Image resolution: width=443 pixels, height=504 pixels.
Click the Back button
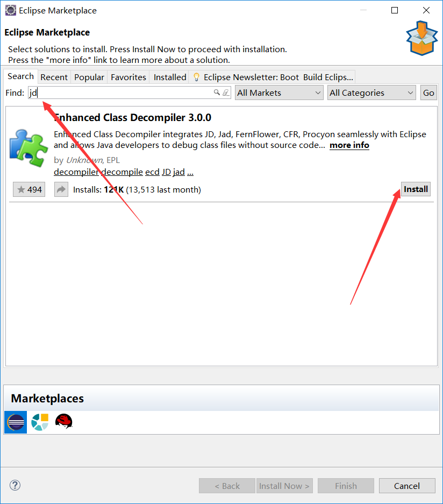pos(227,486)
